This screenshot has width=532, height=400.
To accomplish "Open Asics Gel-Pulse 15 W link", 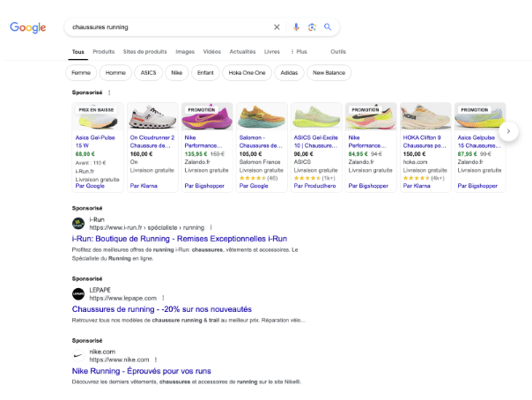I will (95, 142).
